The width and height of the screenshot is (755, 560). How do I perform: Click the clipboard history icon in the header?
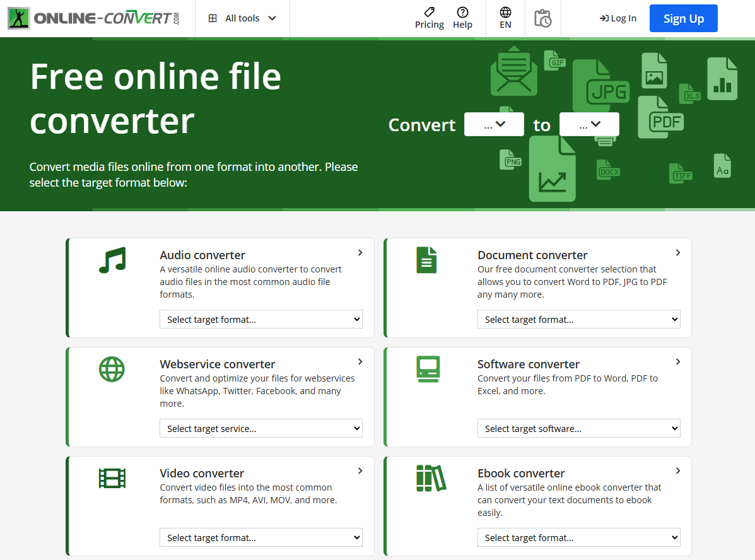(x=542, y=18)
